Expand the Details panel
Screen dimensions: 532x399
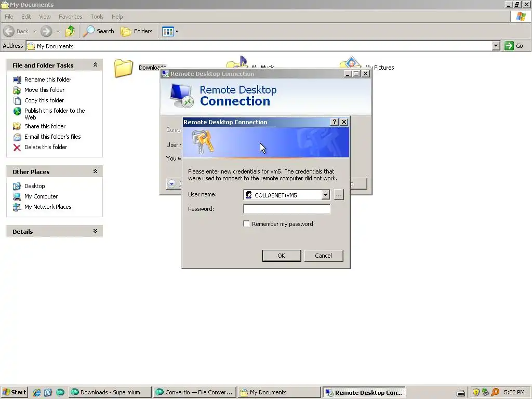(x=96, y=231)
